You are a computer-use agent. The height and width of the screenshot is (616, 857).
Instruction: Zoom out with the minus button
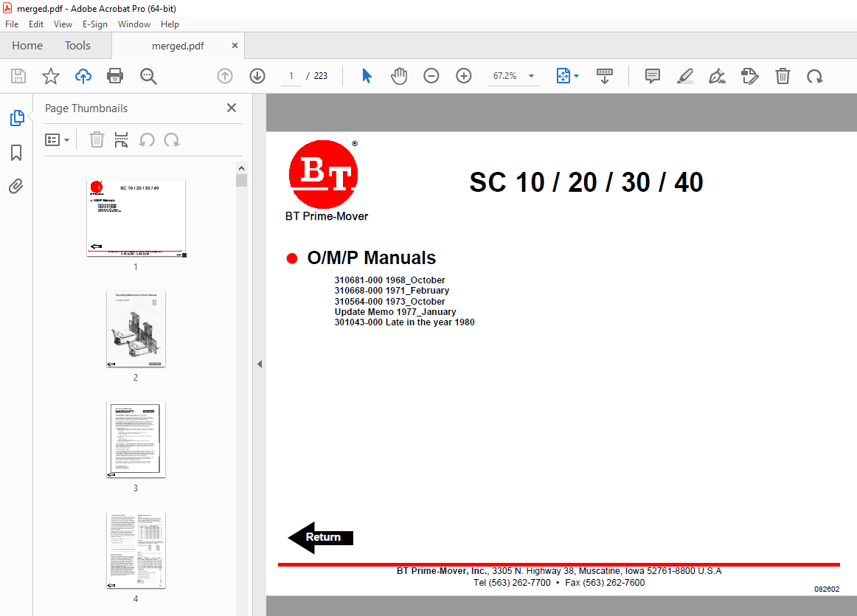[431, 76]
